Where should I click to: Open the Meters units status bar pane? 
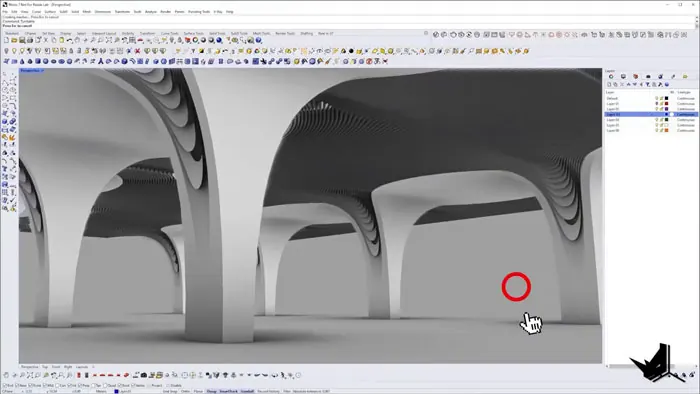pyautogui.click(x=101, y=391)
